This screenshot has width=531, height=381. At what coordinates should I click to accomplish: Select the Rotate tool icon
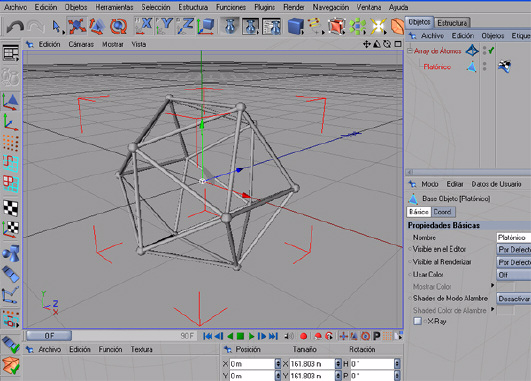coord(119,26)
